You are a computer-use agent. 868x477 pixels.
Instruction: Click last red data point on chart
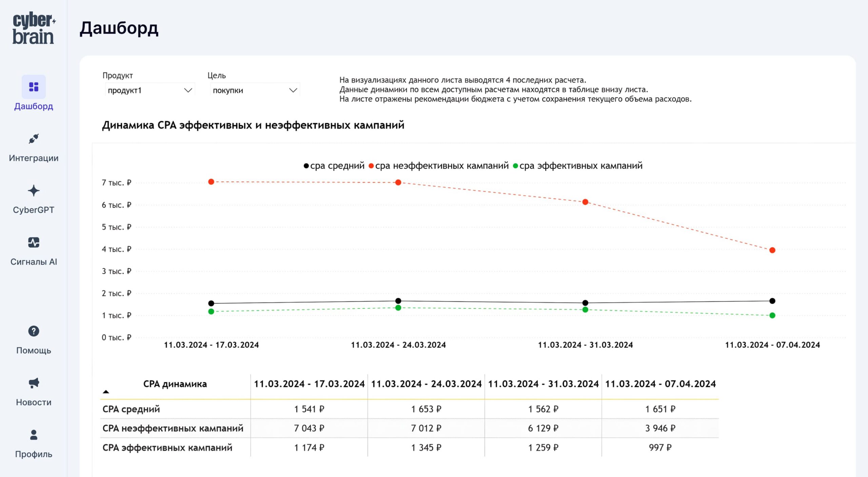(772, 250)
